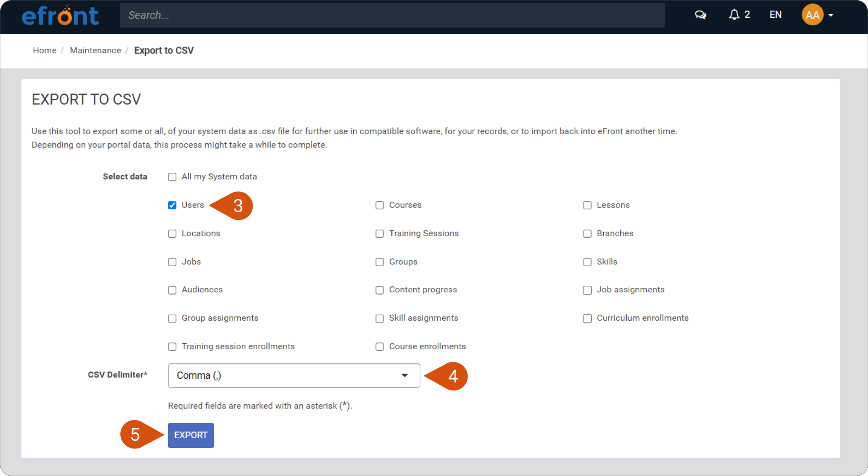
Task: Check the Skills checkbox
Action: pyautogui.click(x=587, y=262)
